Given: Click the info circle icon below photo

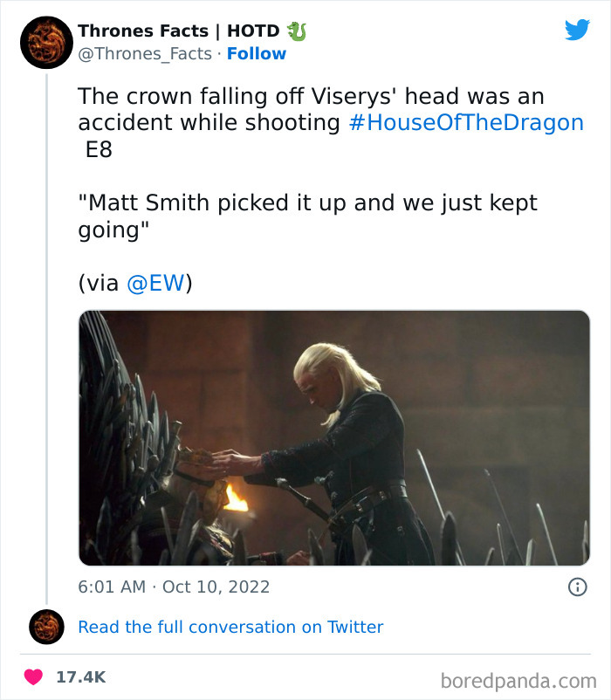Looking at the screenshot, I should point(577,587).
